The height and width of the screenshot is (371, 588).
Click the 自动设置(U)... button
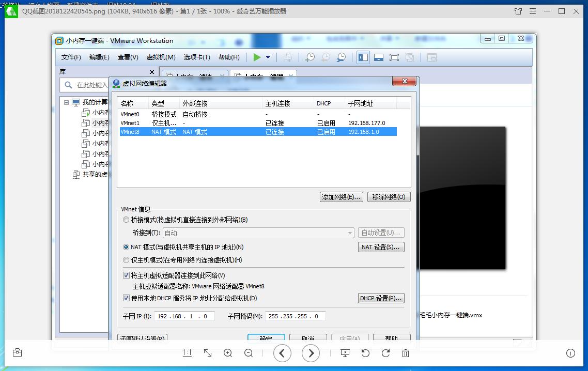(x=381, y=233)
